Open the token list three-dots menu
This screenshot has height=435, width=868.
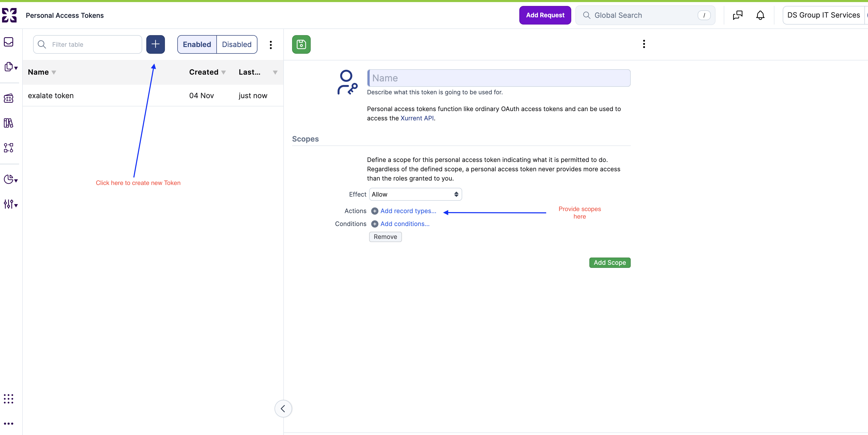tap(271, 45)
